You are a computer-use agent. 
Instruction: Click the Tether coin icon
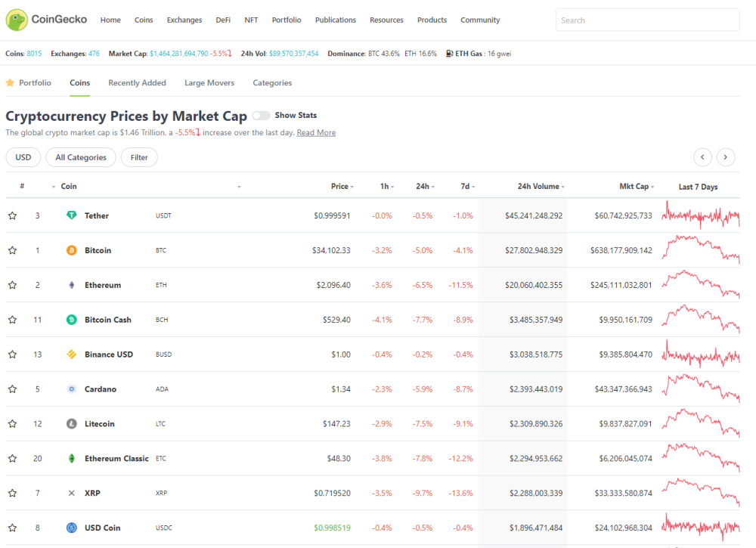point(71,215)
